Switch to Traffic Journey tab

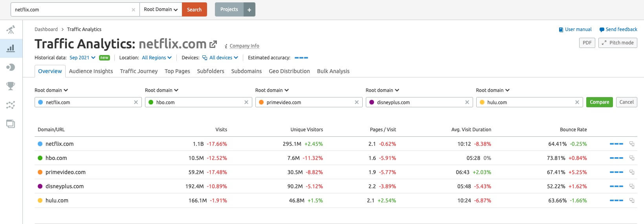[x=139, y=71]
